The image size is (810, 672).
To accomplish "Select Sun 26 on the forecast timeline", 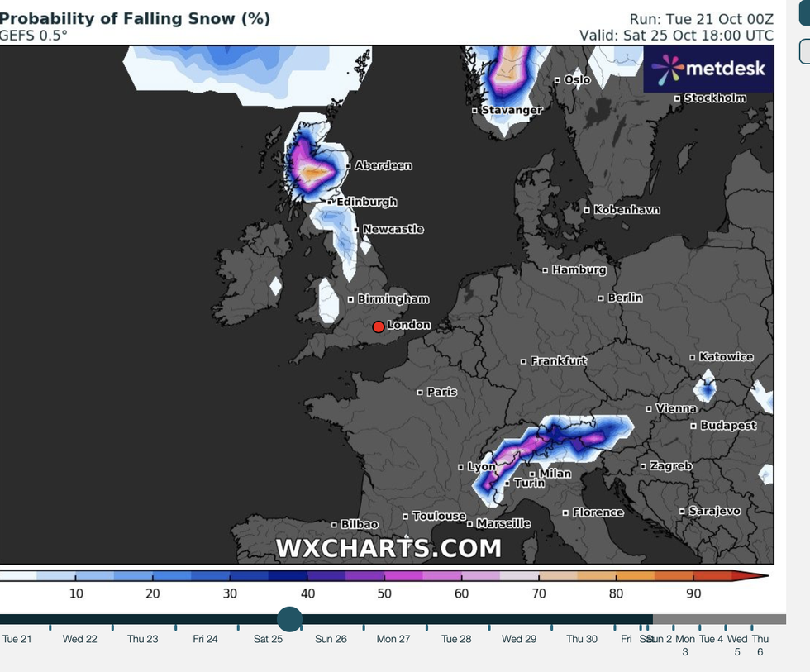I will click(x=331, y=639).
